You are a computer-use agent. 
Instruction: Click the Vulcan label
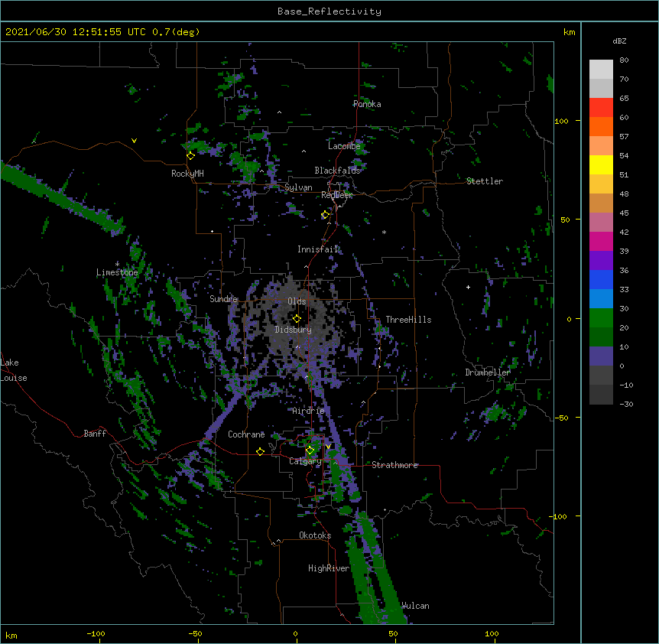pos(415,606)
